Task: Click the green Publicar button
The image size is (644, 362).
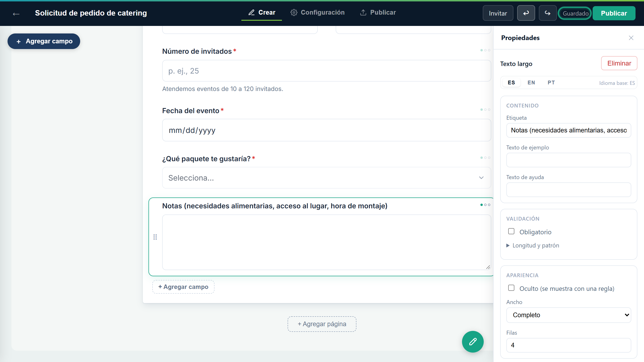Action: click(614, 13)
